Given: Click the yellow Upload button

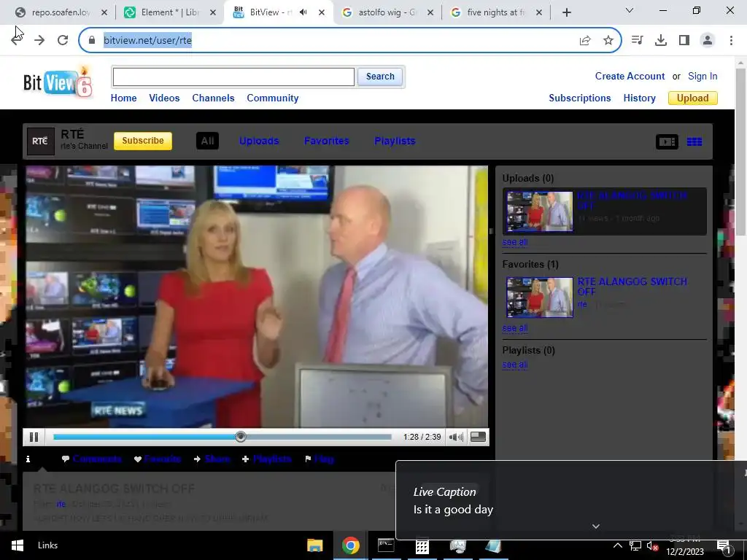Looking at the screenshot, I should [x=693, y=98].
